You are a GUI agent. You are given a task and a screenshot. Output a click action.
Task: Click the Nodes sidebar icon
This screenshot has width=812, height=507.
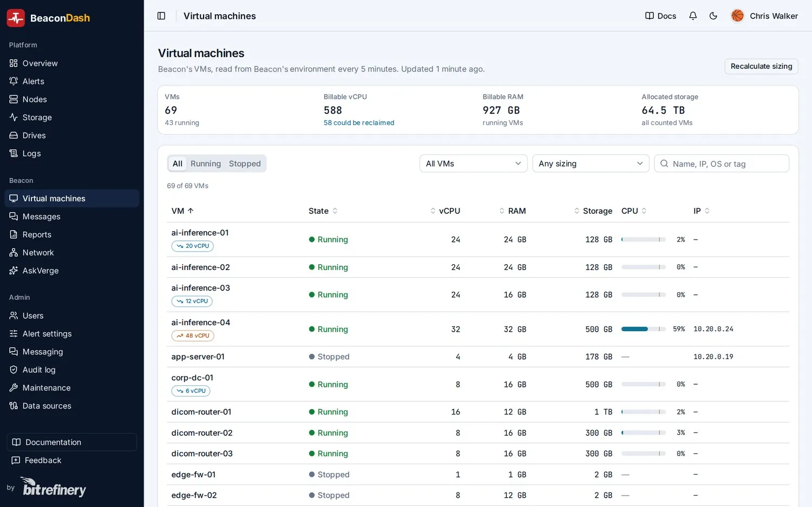14,99
